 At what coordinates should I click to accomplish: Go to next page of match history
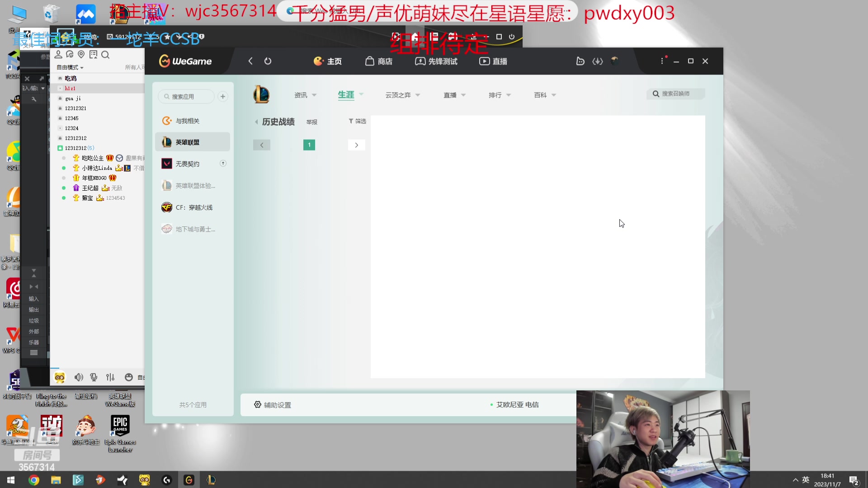coord(356,145)
